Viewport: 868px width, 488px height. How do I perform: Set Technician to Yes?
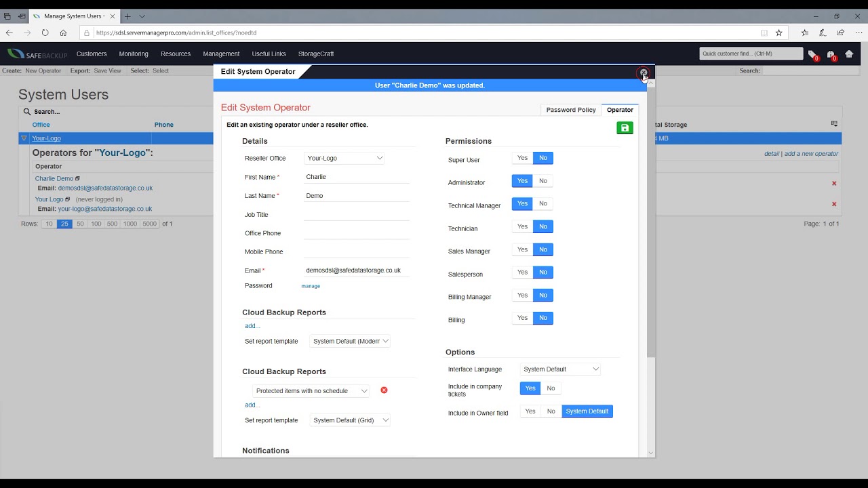[522, 226]
